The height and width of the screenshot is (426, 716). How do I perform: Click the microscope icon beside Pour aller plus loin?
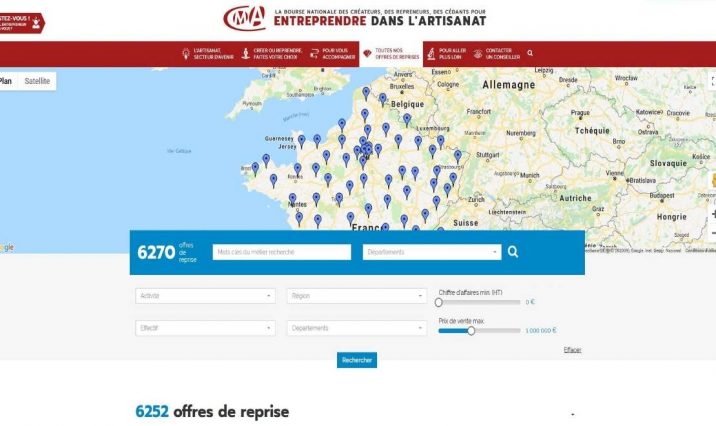[431, 54]
